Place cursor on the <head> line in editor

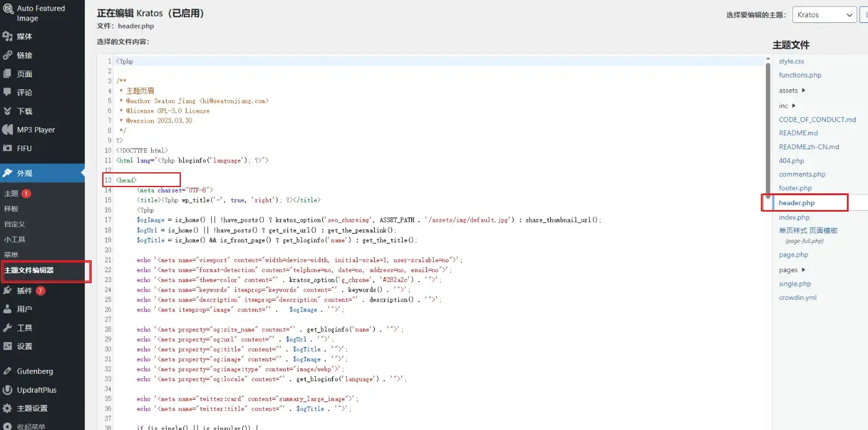126,180
